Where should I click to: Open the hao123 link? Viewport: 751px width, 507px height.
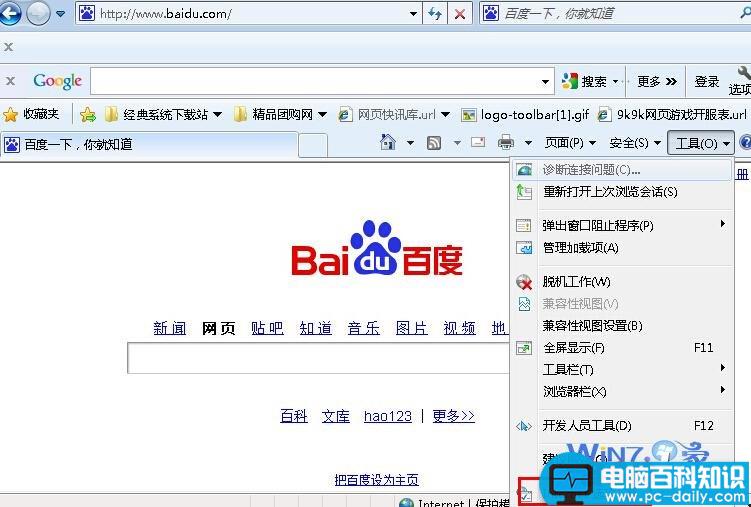click(x=388, y=416)
